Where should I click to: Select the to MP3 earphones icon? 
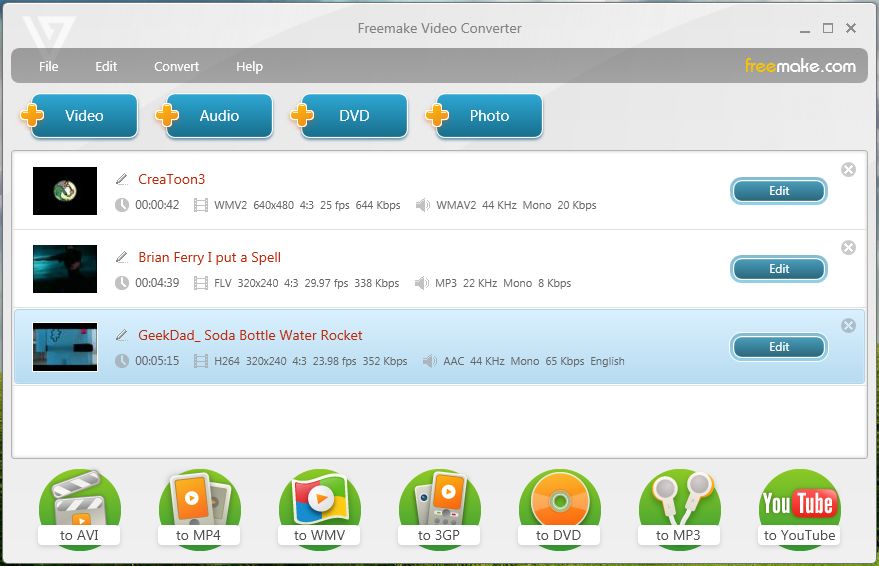coord(679,508)
